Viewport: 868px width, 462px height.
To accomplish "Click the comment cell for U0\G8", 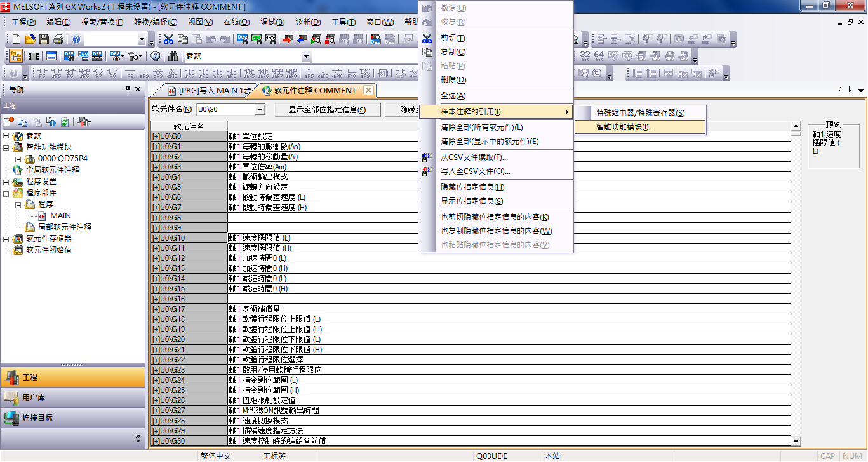I will (x=508, y=218).
